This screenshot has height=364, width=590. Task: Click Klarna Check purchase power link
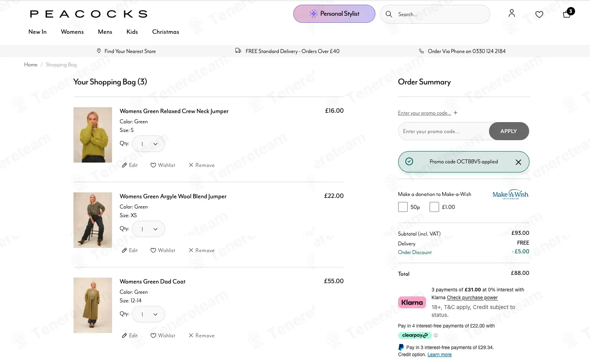point(472,298)
